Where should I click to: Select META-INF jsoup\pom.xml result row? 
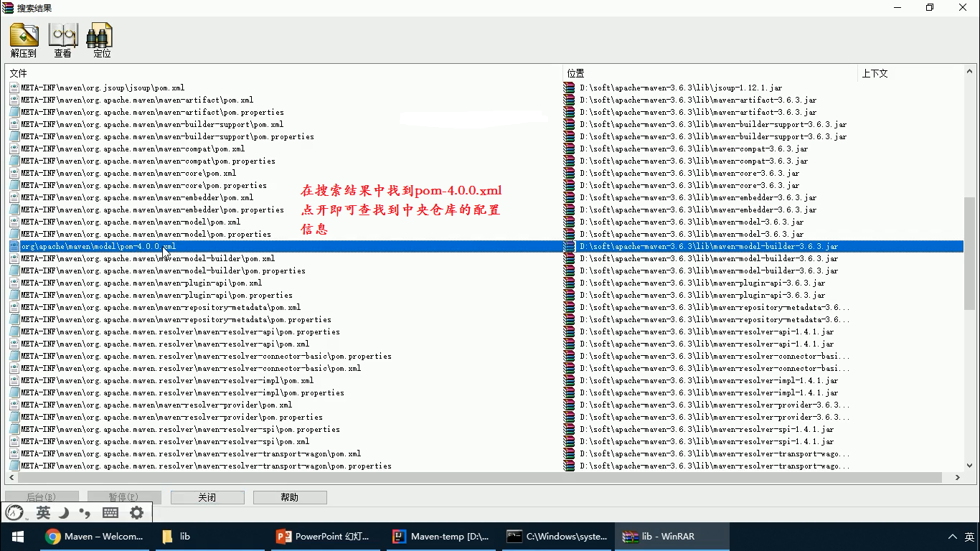click(x=485, y=88)
